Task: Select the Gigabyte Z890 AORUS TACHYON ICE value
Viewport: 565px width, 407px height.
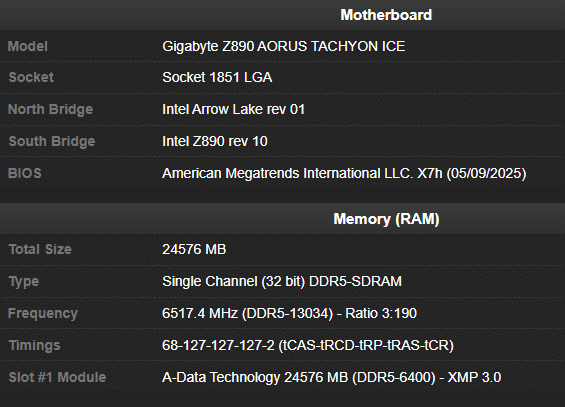Action: click(284, 46)
